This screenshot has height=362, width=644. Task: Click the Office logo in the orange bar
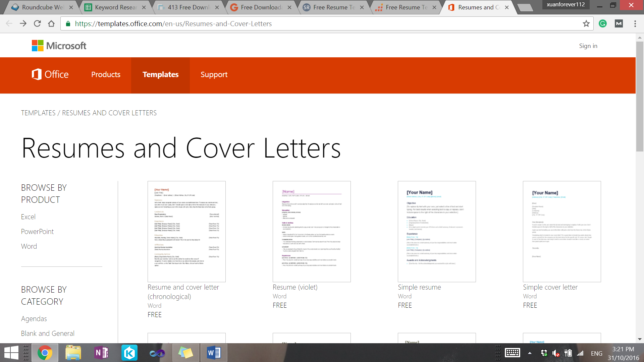coord(50,74)
